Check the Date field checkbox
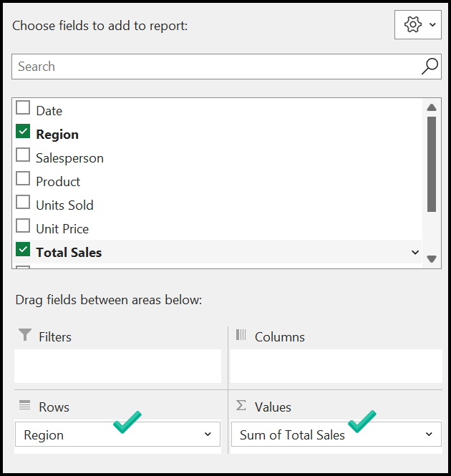This screenshot has width=451, height=476. coord(23,108)
